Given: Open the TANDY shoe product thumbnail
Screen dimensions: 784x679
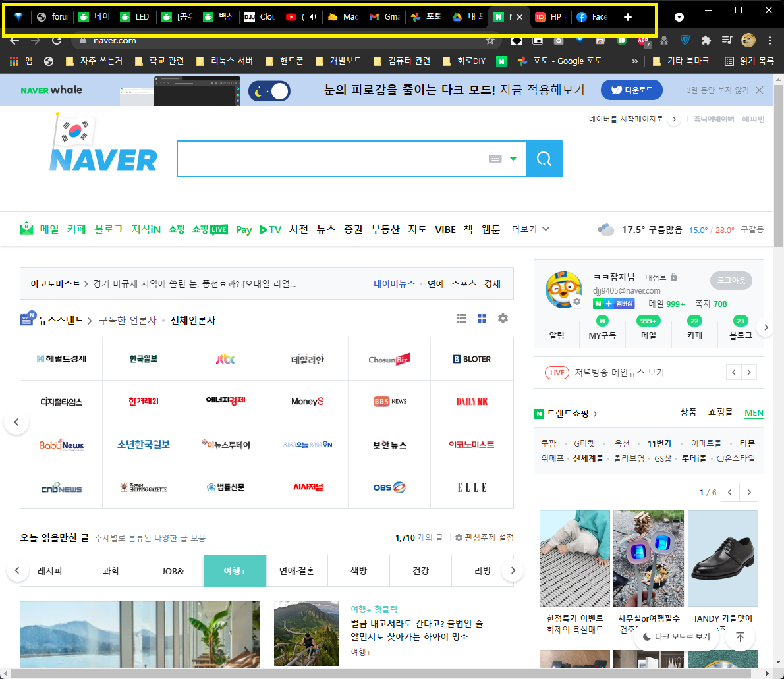Looking at the screenshot, I should coord(723,558).
